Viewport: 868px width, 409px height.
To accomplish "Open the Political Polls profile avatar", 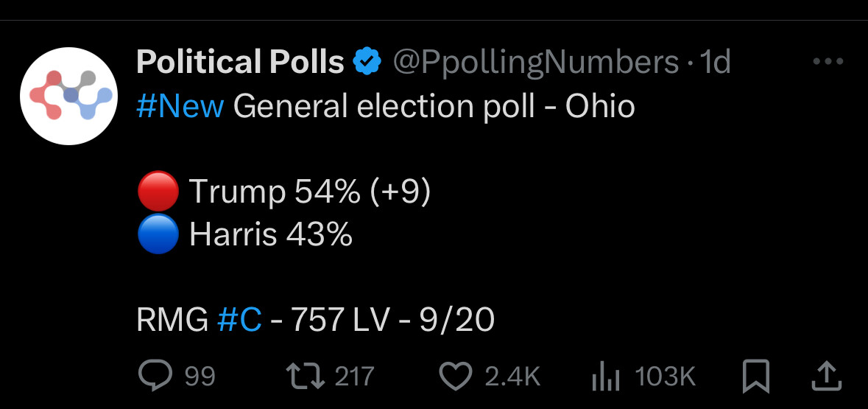I will (x=68, y=96).
